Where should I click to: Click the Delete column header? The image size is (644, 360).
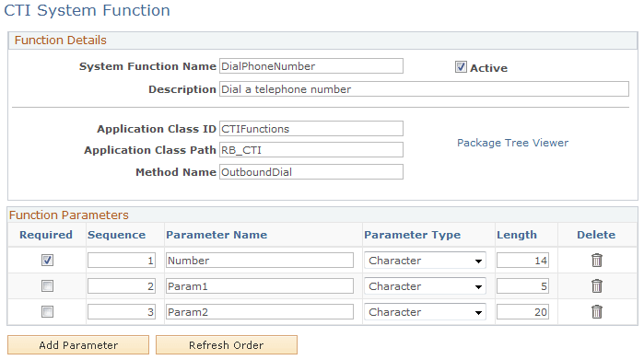[596, 235]
